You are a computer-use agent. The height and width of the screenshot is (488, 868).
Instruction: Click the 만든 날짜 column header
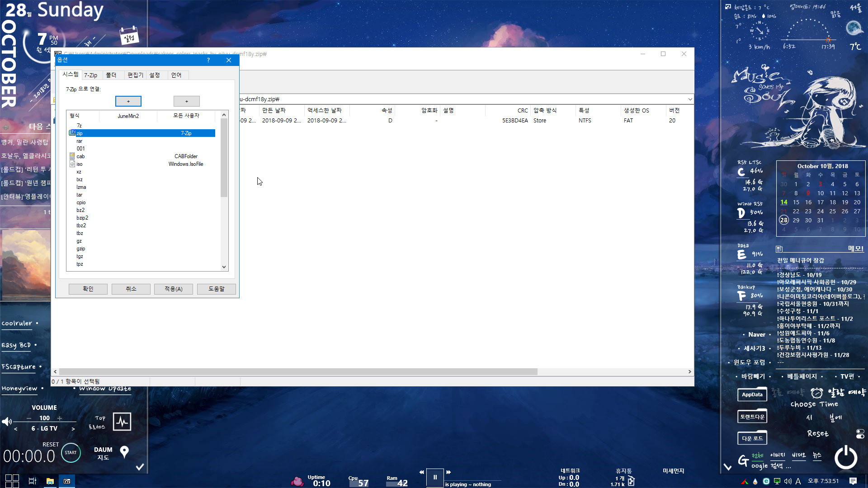[x=282, y=110]
